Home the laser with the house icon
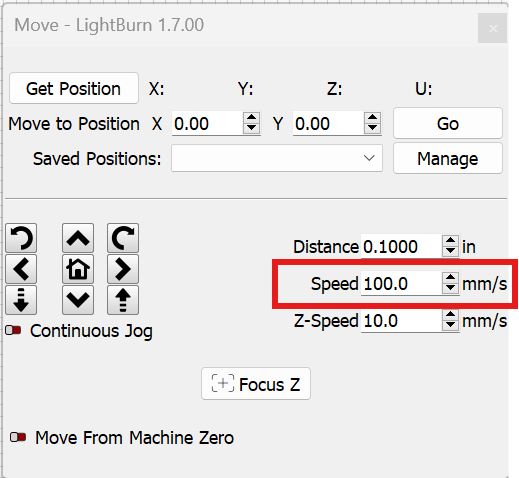Screen dimensions: 519x478 click(78, 269)
